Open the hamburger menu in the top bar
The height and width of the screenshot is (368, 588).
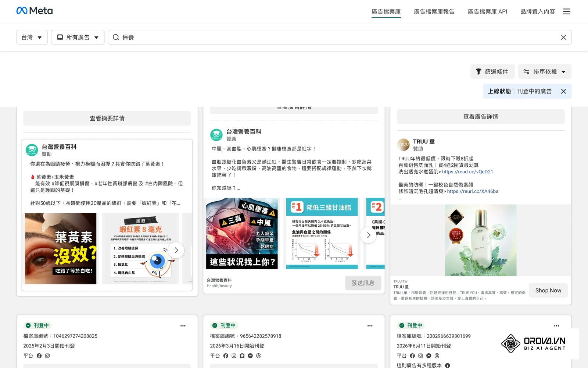[x=567, y=11]
